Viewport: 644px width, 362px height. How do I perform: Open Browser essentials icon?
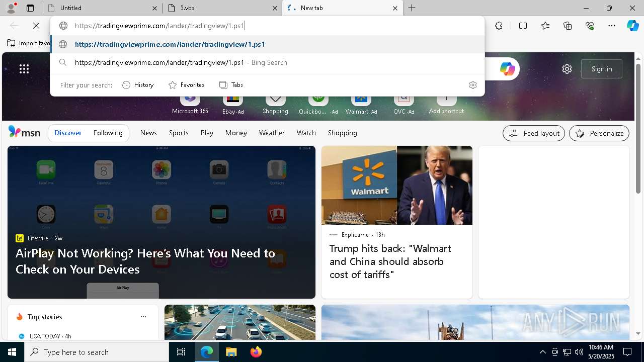point(590,26)
